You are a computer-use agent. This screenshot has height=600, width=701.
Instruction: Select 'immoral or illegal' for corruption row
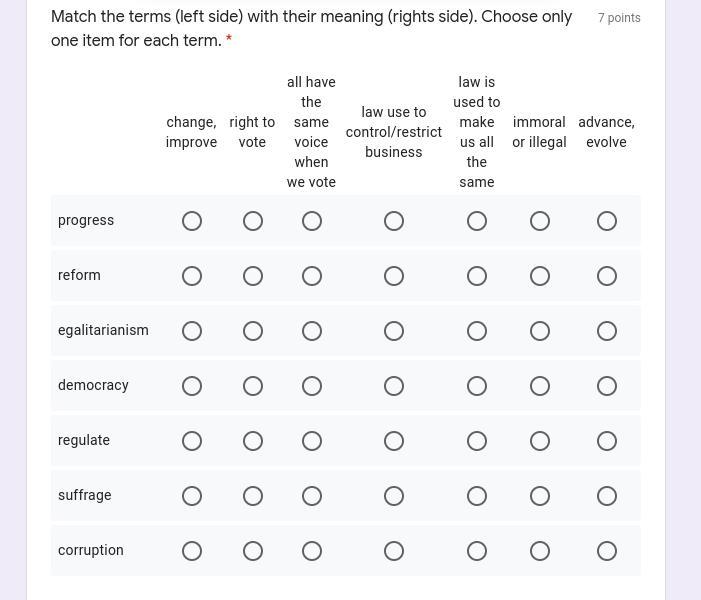pos(540,551)
